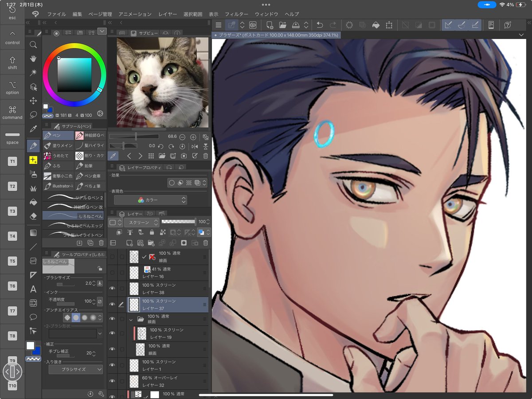Image resolution: width=532 pixels, height=399 pixels.
Task: Click trash icon in Sub View panel
Action: [x=206, y=156]
